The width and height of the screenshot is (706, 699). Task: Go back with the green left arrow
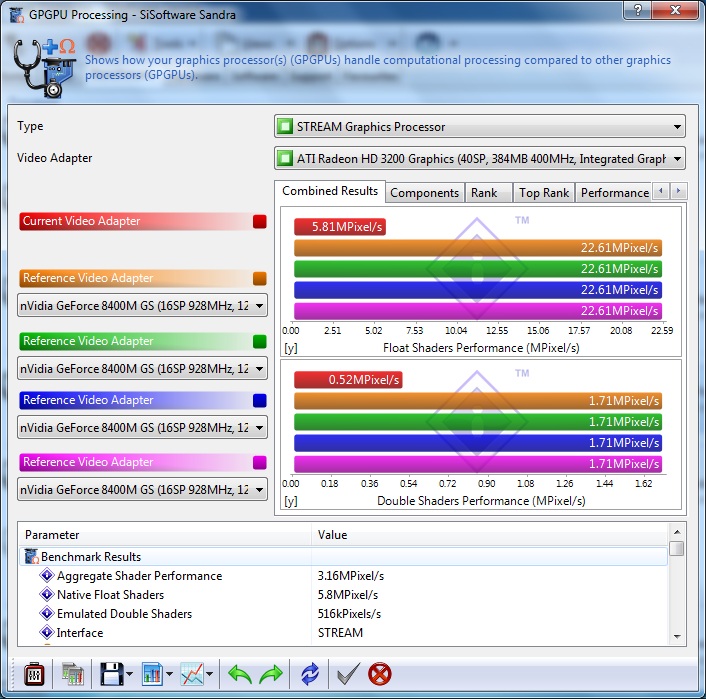pos(240,674)
